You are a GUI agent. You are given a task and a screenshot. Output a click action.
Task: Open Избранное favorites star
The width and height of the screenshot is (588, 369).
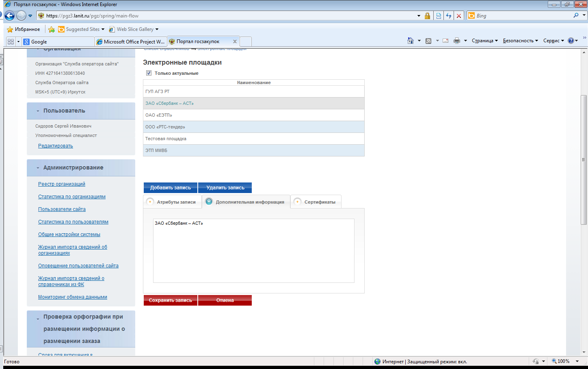[x=24, y=29]
